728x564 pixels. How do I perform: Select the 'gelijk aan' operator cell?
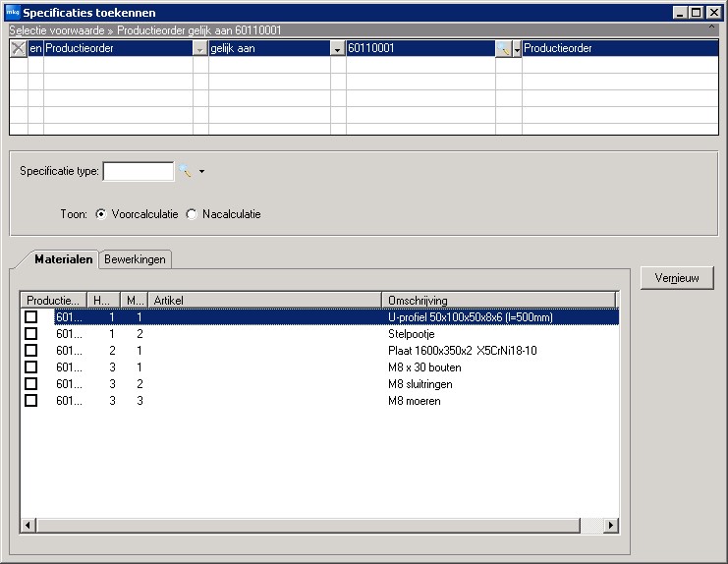[x=270, y=48]
